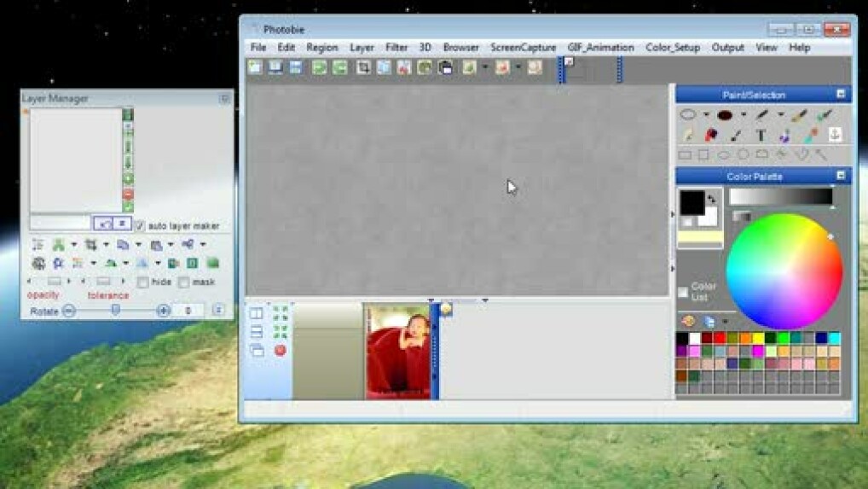This screenshot has width=868, height=489.
Task: Click the green plus add layer button
Action: [128, 179]
